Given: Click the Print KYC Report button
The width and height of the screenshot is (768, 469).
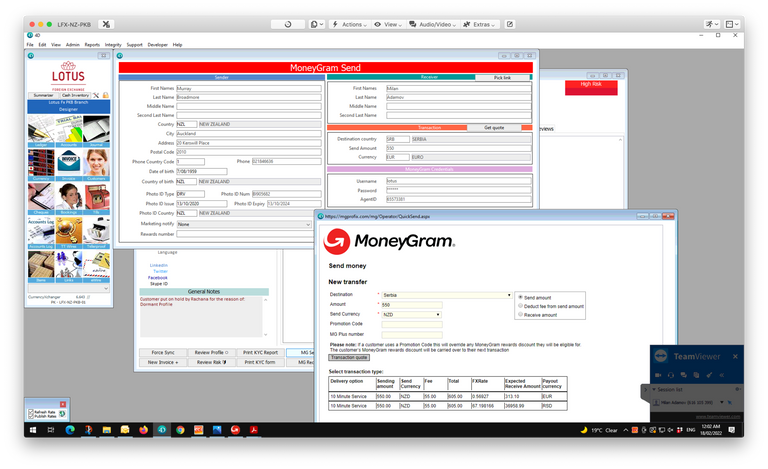Looking at the screenshot, I should [x=260, y=352].
